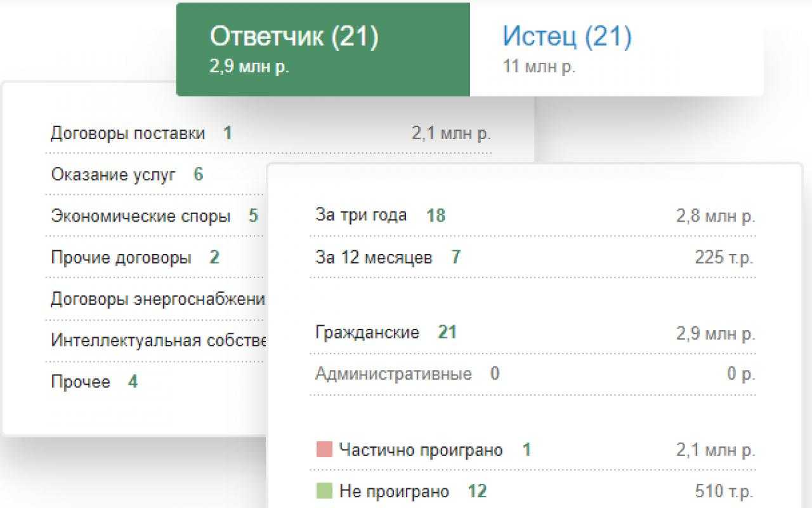Click the count 2 next to Прочие договоры
Screen dimensions: 812x508
[x=214, y=258]
